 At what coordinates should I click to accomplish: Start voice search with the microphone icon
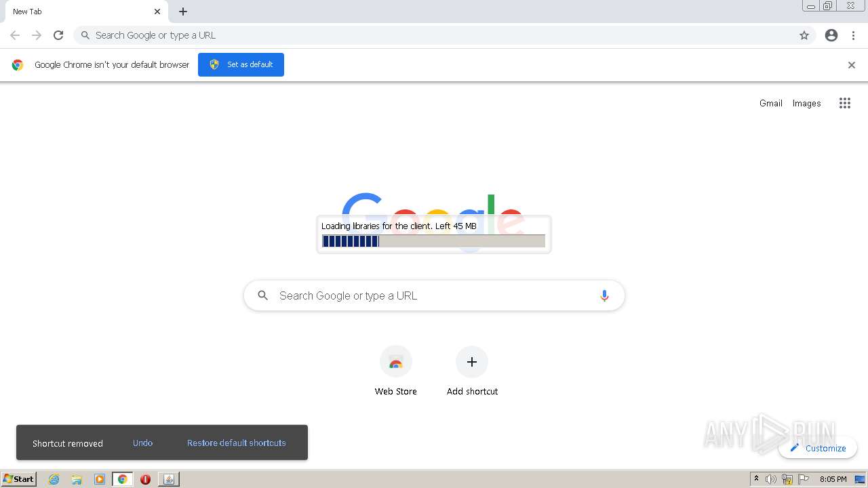[x=604, y=296]
